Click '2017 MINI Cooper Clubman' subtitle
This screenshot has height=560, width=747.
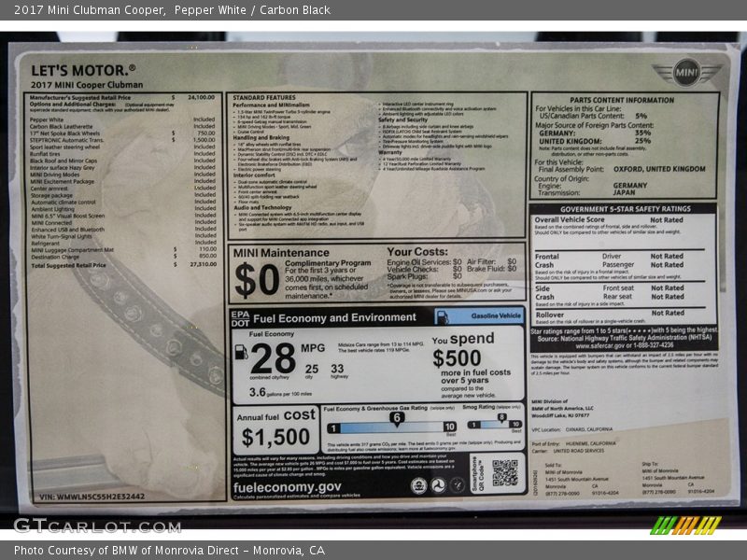point(87,85)
